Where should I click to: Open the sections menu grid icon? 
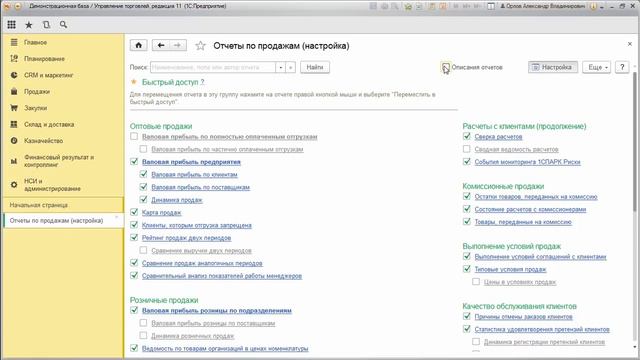click(11, 24)
